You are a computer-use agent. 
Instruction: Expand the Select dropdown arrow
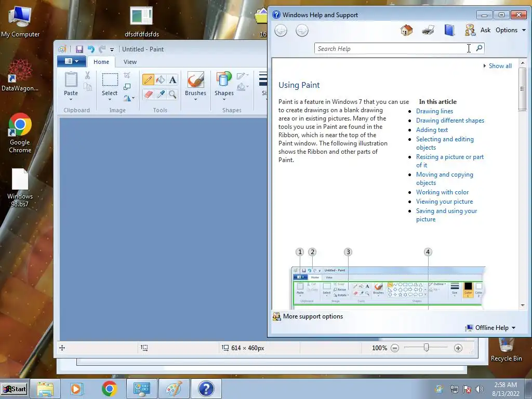pyautogui.click(x=110, y=99)
